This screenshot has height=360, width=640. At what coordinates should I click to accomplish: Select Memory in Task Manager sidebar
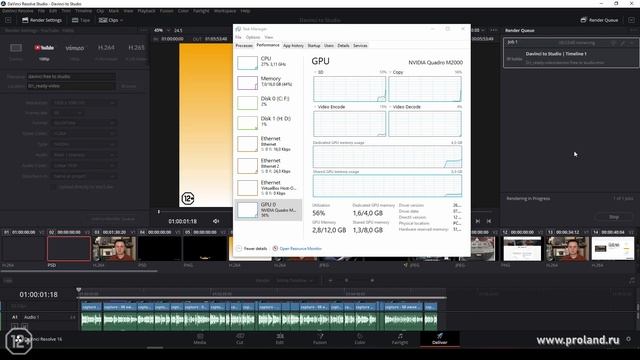point(268,82)
